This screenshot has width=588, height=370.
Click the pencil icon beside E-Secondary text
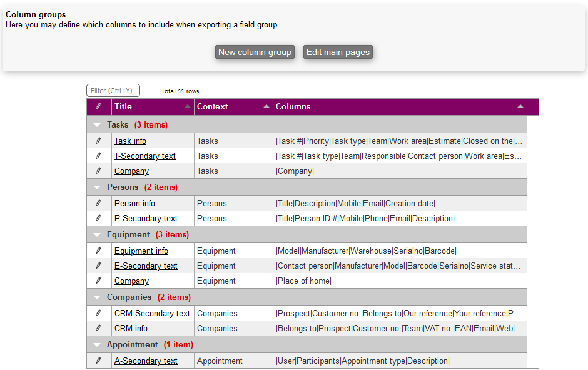click(98, 266)
